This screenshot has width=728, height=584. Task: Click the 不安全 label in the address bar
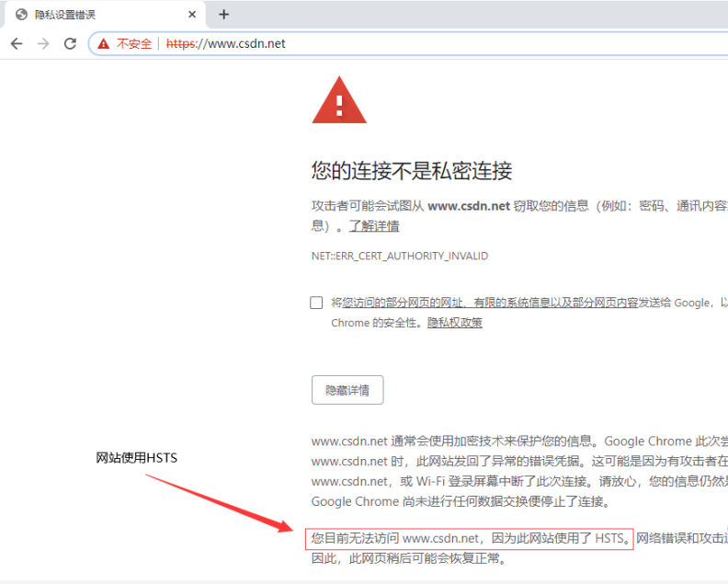133,43
